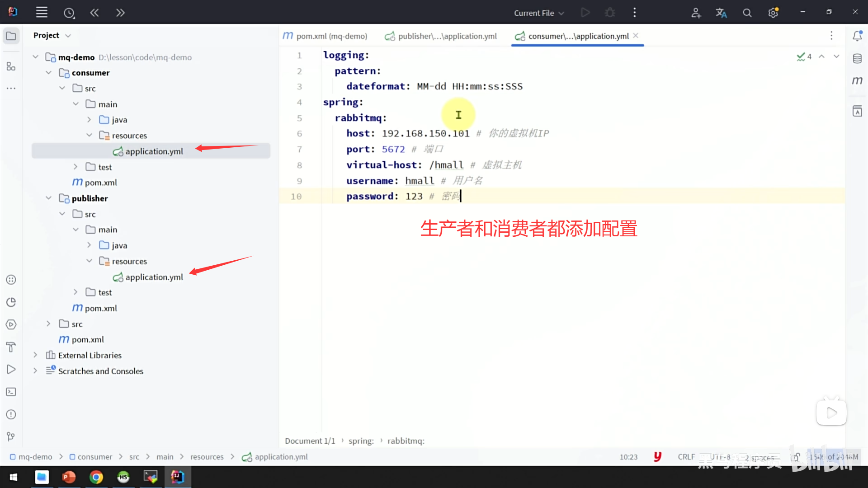Open the Structure tool window icon
Viewport: 868px width, 488px height.
click(x=11, y=67)
